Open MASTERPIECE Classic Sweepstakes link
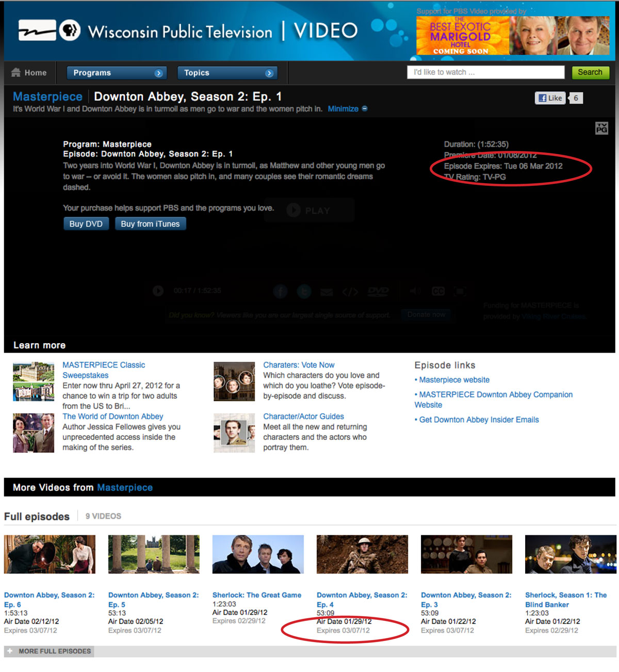Viewport: 619px width, 672px height. [x=104, y=370]
